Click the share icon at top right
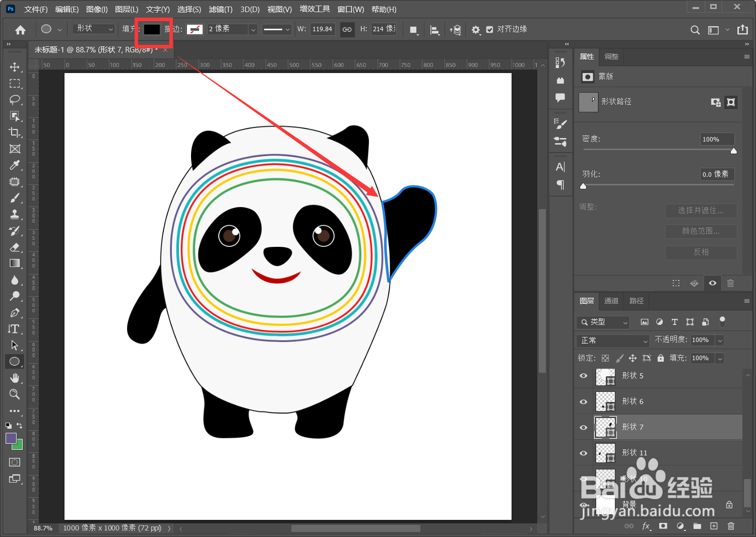Viewport: 756px width, 537px height. [742, 30]
